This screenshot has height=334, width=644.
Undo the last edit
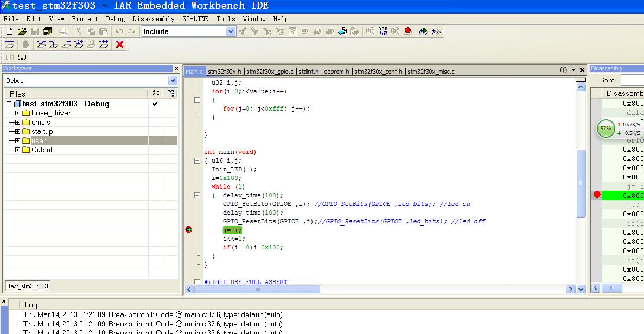119,31
